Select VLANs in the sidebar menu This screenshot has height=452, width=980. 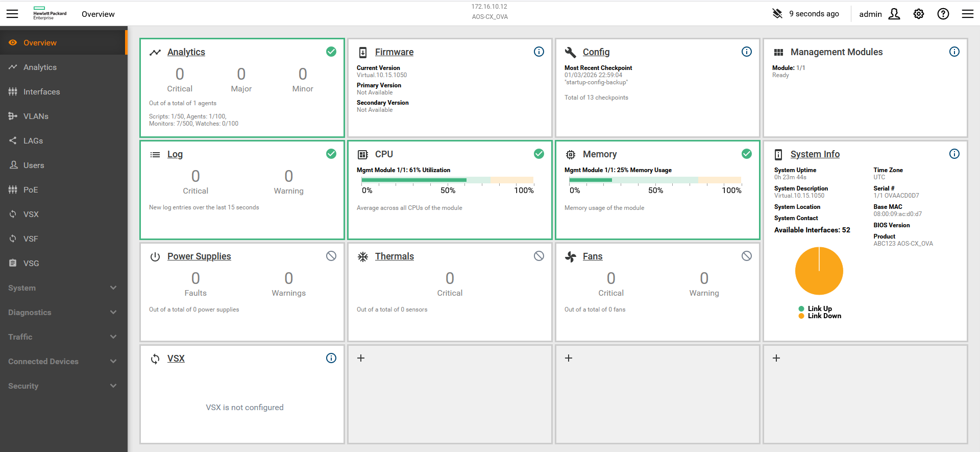(x=36, y=116)
